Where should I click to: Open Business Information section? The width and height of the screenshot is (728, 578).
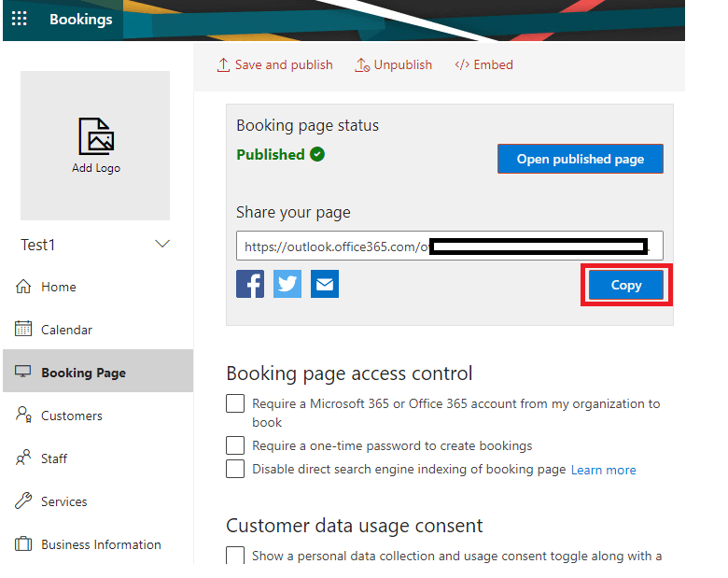[98, 544]
